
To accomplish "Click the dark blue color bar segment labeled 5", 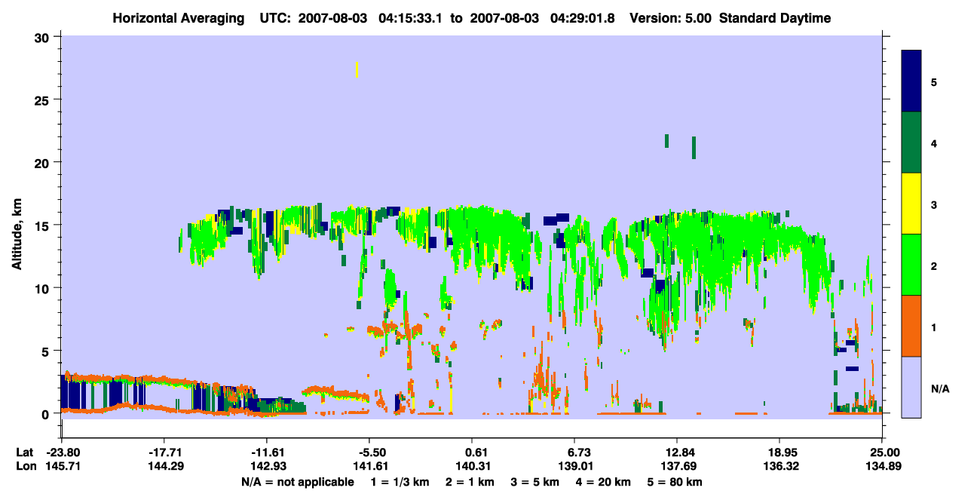I will pos(911,81).
